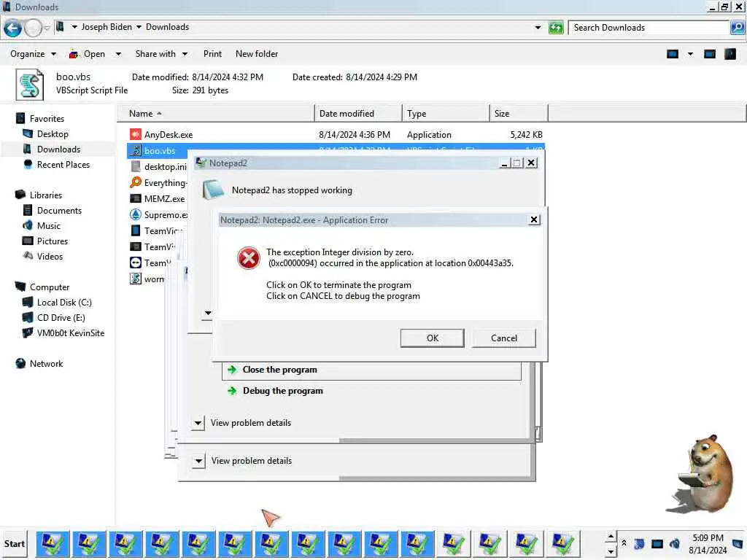This screenshot has height=560, width=747.
Task: Change the view icon
Action: click(x=672, y=54)
